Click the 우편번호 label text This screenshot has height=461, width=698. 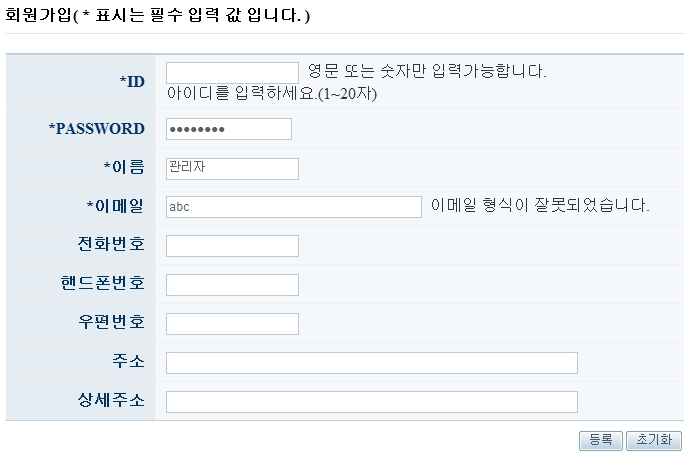click(x=111, y=323)
